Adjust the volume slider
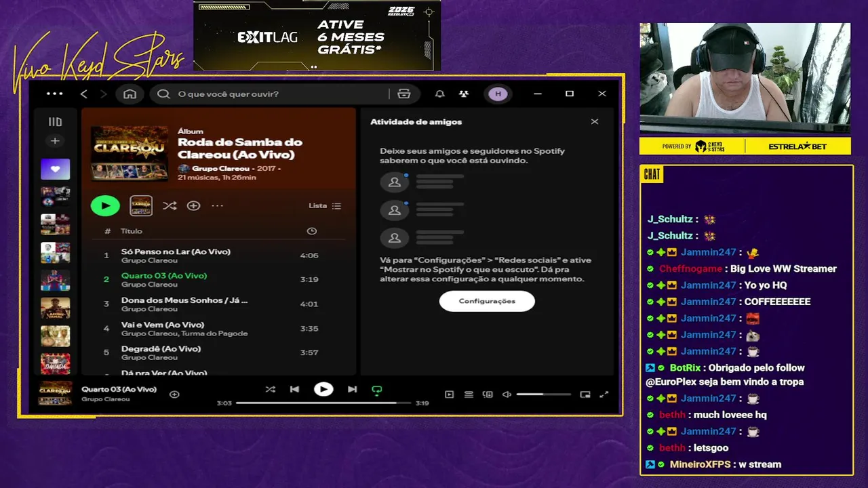The height and width of the screenshot is (488, 868). (543, 394)
